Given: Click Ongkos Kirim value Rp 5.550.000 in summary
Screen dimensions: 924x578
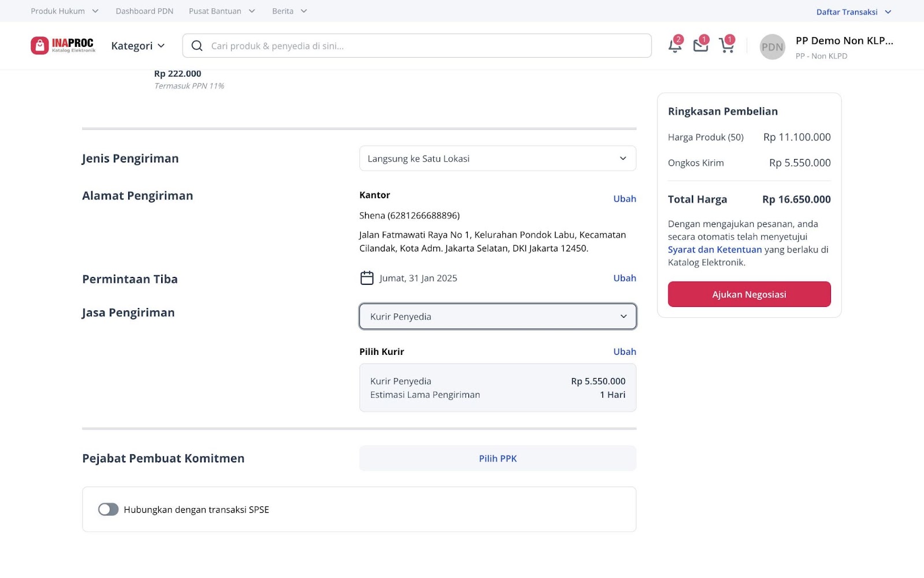Looking at the screenshot, I should (800, 163).
